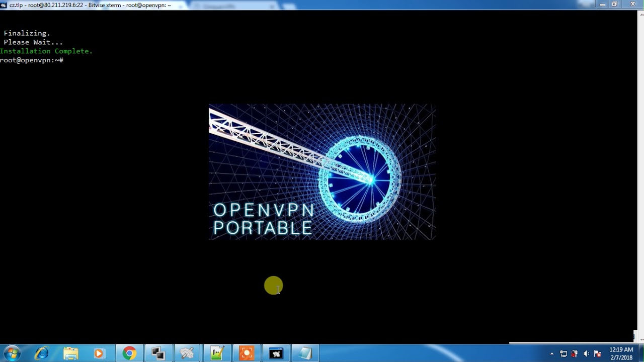Click the Show desktop strip
Viewport: 644px width, 362px height.
coord(640,353)
